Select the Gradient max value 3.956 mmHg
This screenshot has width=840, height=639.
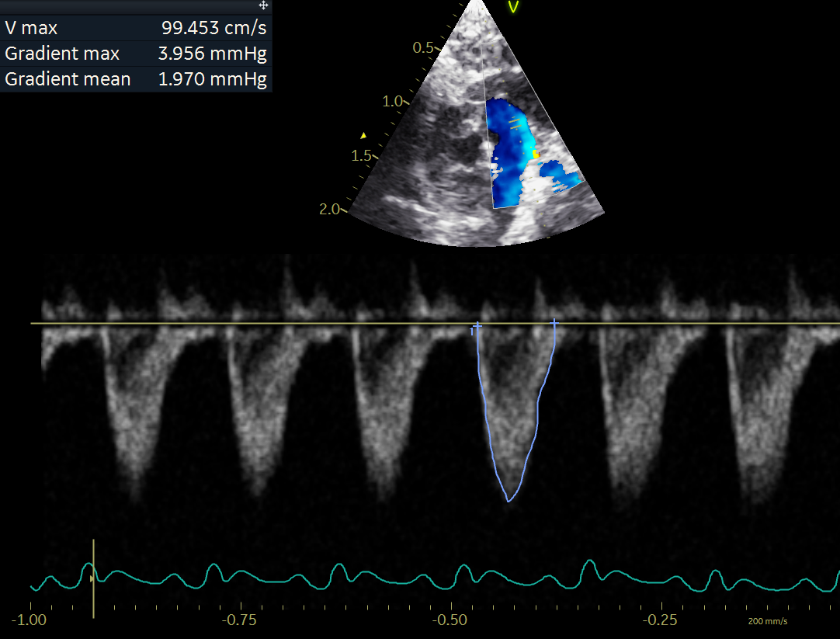pyautogui.click(x=212, y=54)
